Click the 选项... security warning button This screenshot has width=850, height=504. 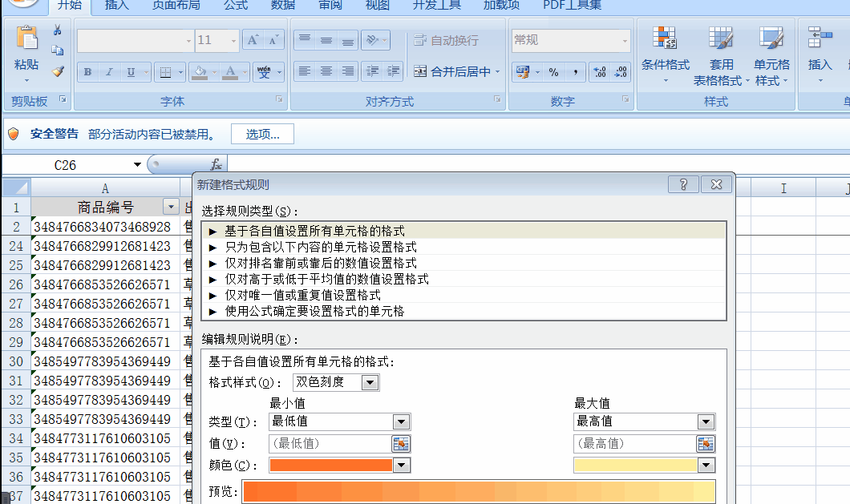[x=262, y=135]
